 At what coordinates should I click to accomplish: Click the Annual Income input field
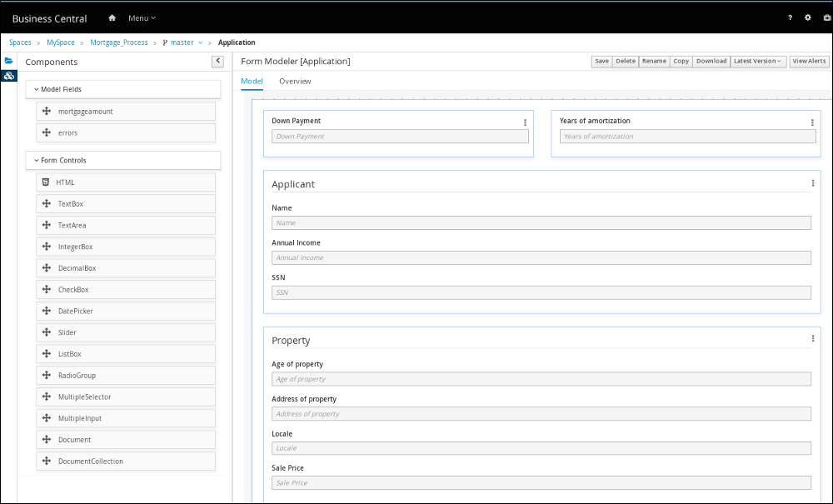tap(541, 258)
